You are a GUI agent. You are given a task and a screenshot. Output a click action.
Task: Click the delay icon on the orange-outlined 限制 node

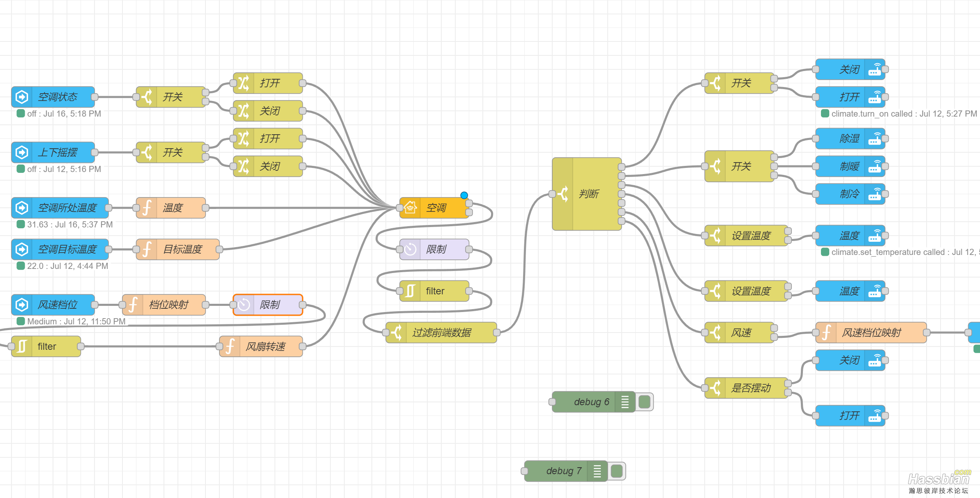(x=244, y=305)
